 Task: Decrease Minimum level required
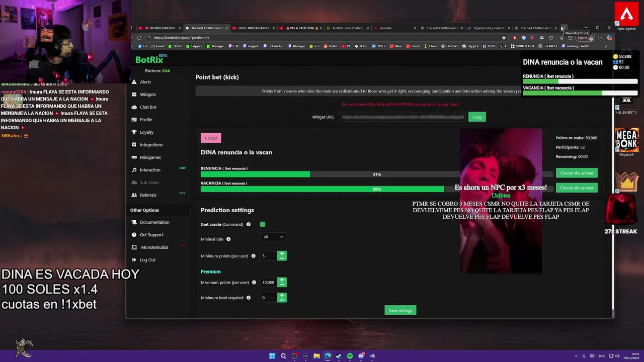pyautogui.click(x=282, y=300)
